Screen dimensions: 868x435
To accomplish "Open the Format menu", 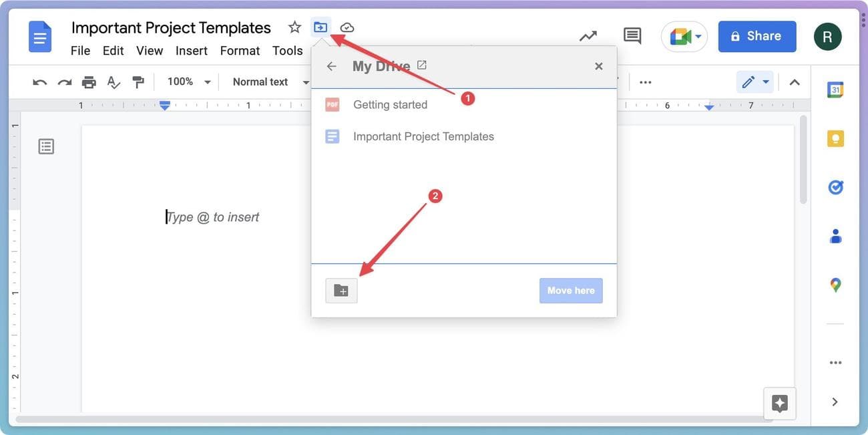I will (240, 51).
